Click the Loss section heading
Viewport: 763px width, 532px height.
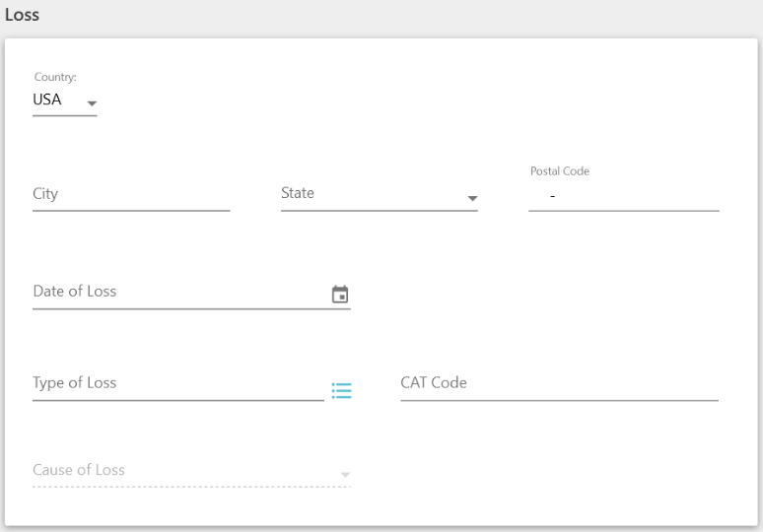tap(23, 16)
